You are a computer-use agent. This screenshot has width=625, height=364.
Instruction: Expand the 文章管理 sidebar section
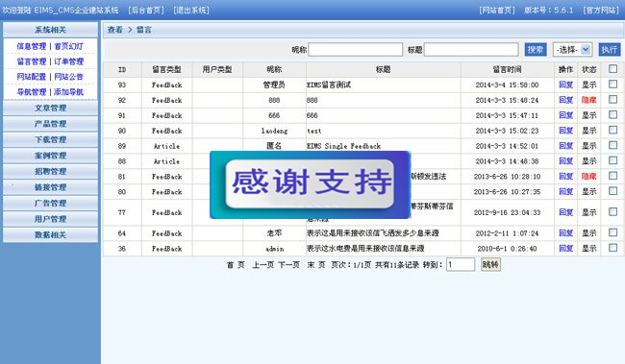[x=50, y=108]
